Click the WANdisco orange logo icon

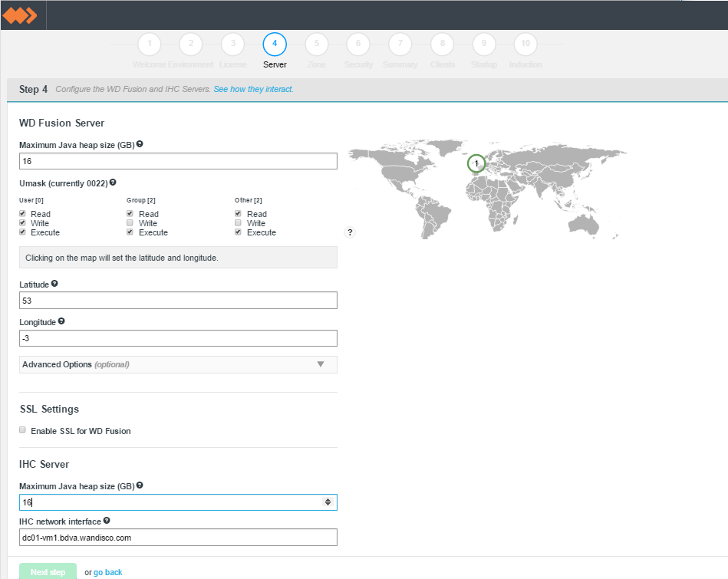tap(19, 15)
